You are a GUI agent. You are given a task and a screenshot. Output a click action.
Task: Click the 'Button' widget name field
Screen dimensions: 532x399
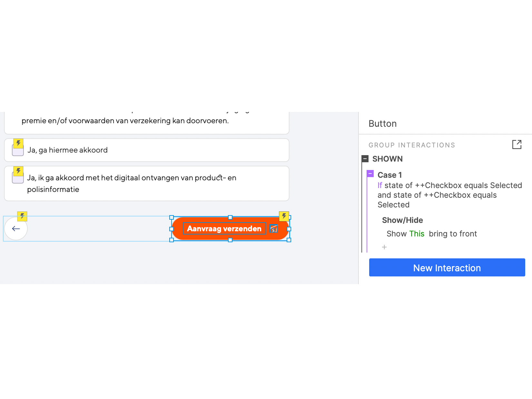point(382,124)
